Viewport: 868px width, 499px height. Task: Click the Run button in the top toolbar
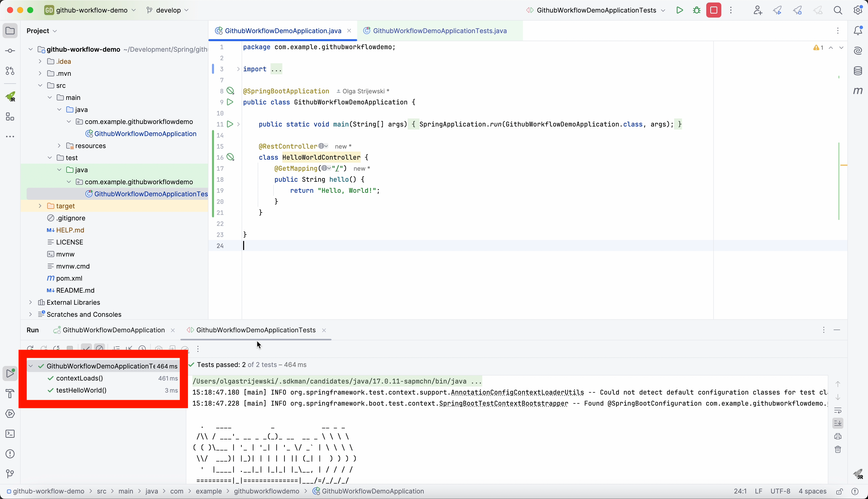[679, 10]
